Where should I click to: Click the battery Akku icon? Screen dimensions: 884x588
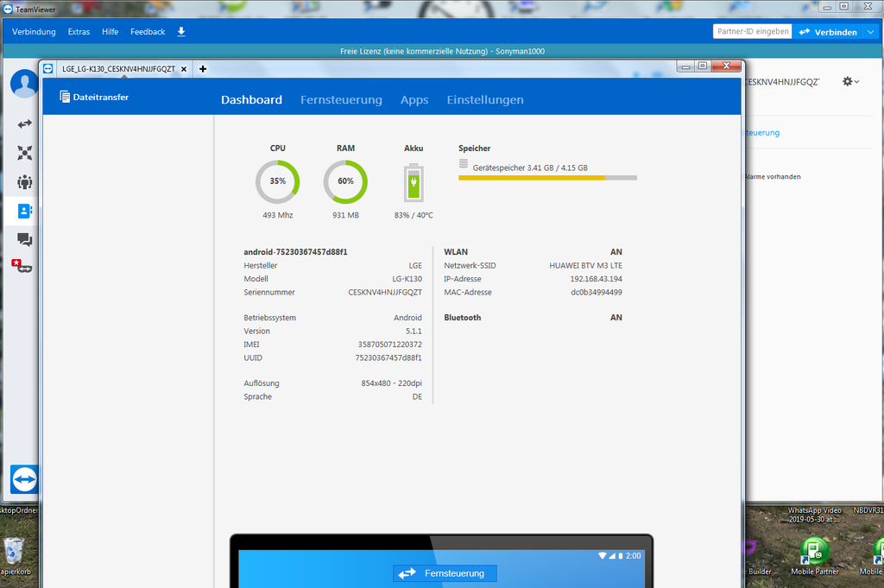(x=414, y=183)
